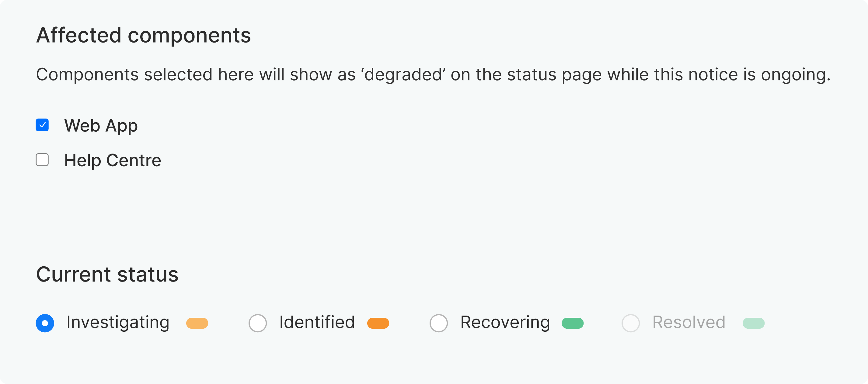Click the Affected components heading
Screen dimensions: 868x384
point(144,35)
